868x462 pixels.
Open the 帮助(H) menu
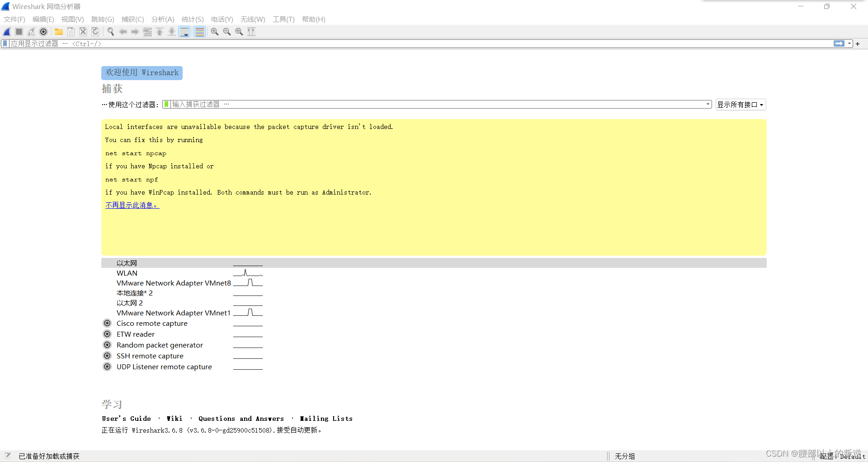click(314, 19)
